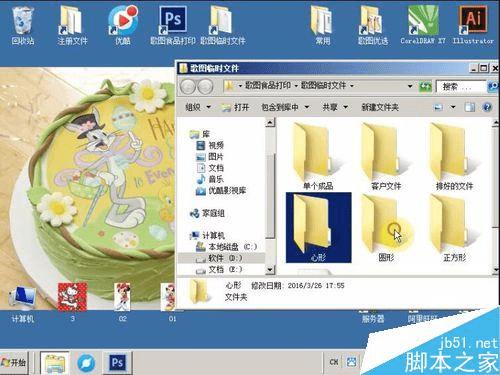
Task: Click the Explorer taskbar button
Action: point(54,362)
